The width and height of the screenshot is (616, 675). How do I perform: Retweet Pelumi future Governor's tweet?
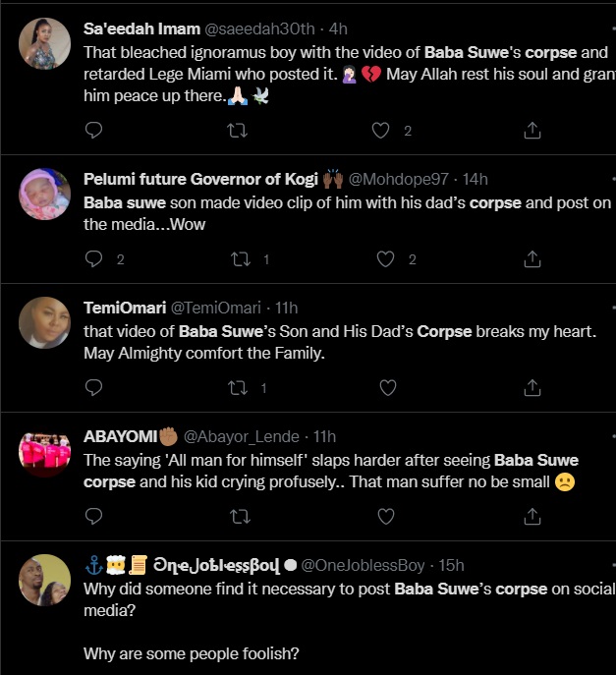click(237, 258)
